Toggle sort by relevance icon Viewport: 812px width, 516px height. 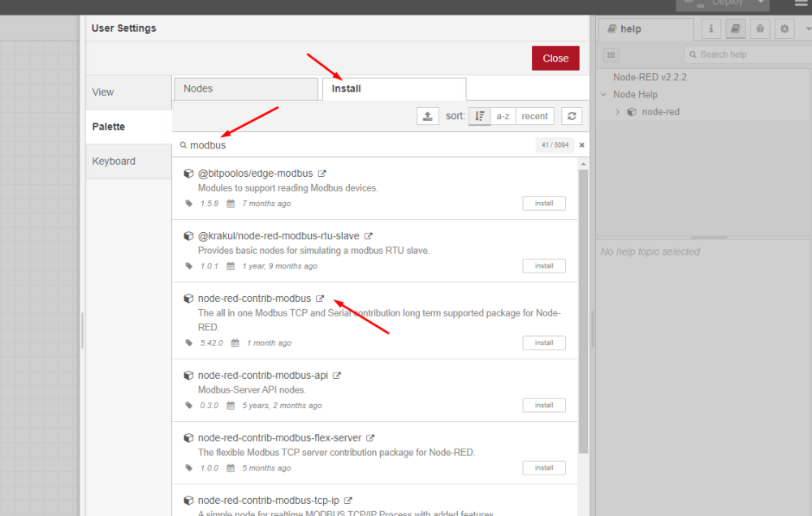coord(480,116)
